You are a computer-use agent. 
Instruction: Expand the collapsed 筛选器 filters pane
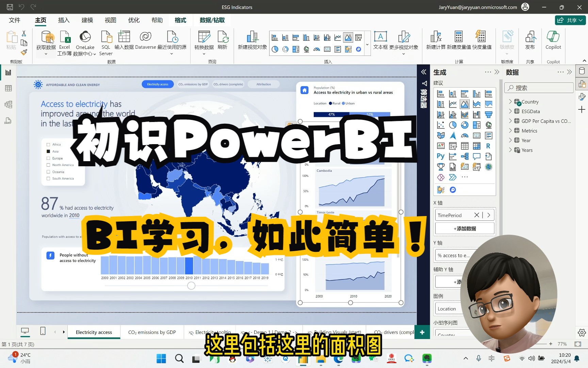424,72
